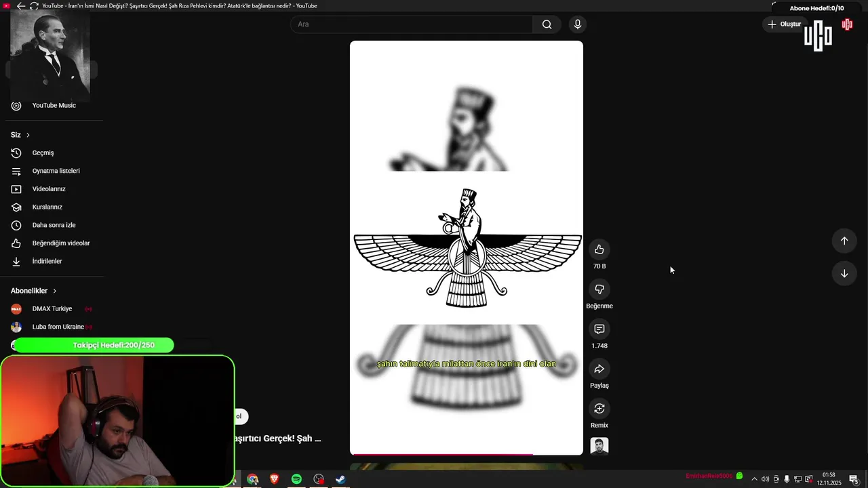Viewport: 868px width, 488px height.
Task: Reload the page with the refresh icon
Action: click(x=34, y=5)
